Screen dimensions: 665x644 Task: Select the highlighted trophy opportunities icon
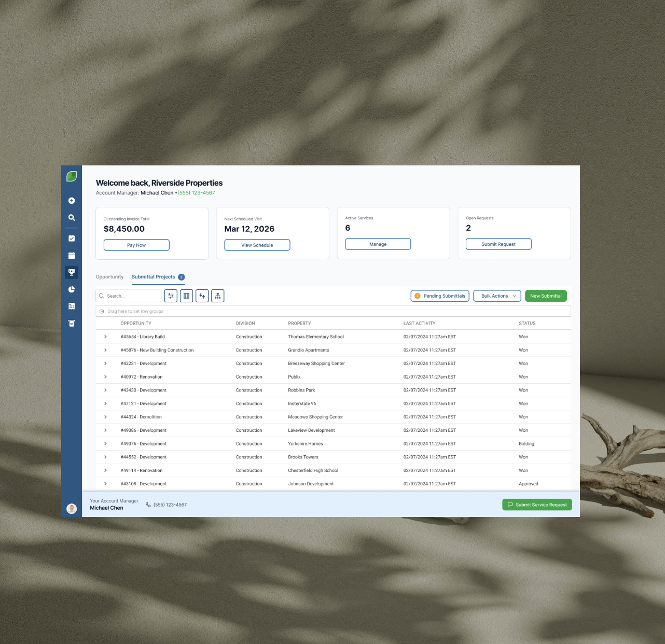(x=72, y=272)
